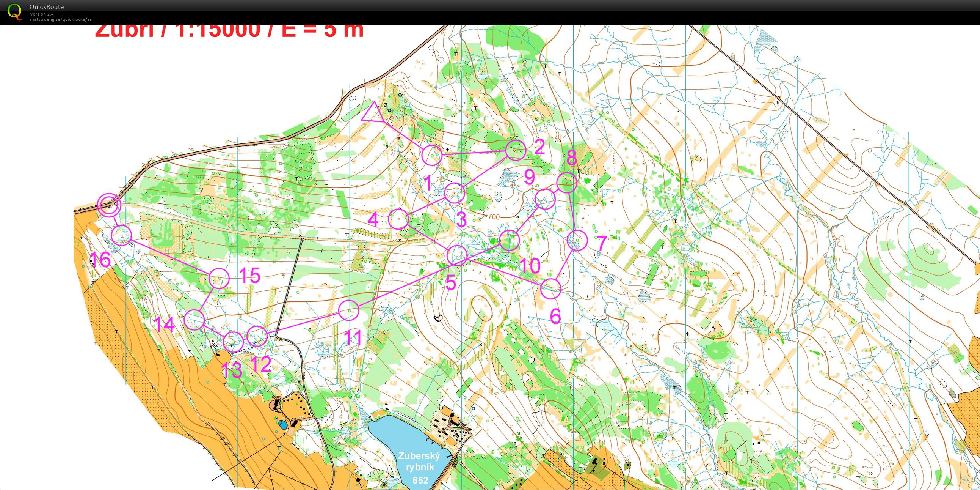Click control circle number 14
This screenshot has width=980, height=490.
194,320
